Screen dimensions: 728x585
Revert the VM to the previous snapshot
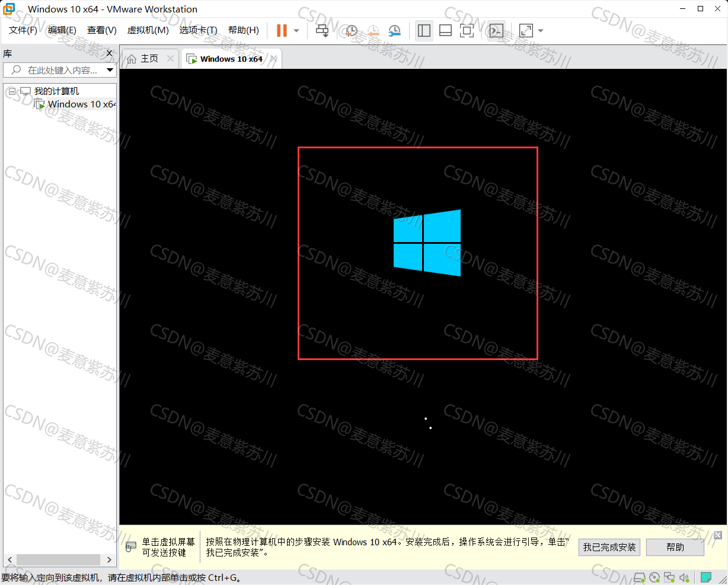pyautogui.click(x=373, y=30)
